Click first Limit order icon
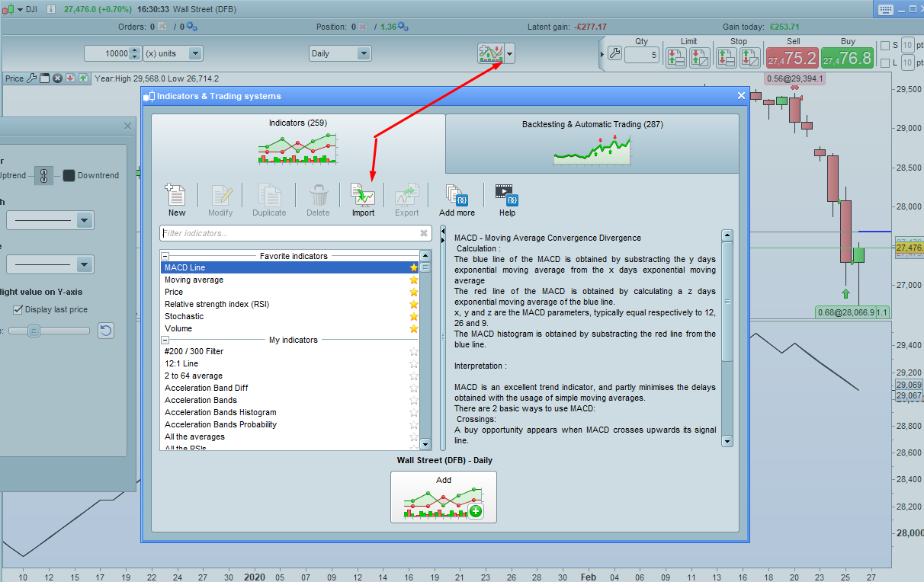The image size is (924, 582). [675, 57]
